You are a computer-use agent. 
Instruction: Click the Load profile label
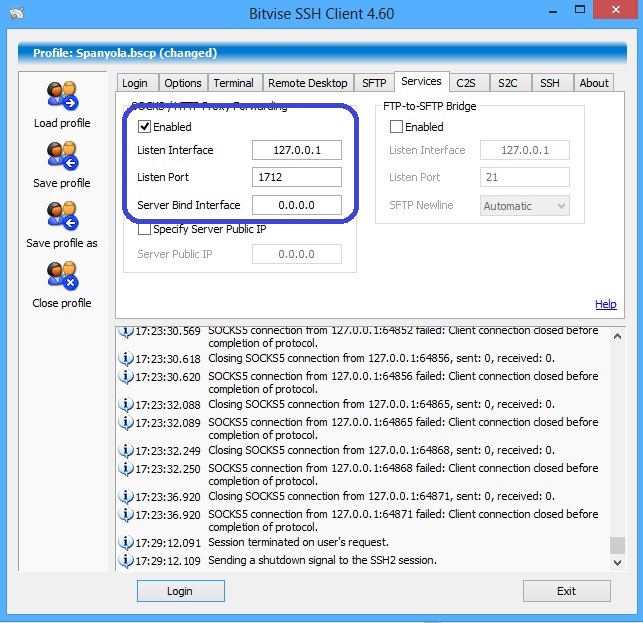pyautogui.click(x=62, y=123)
